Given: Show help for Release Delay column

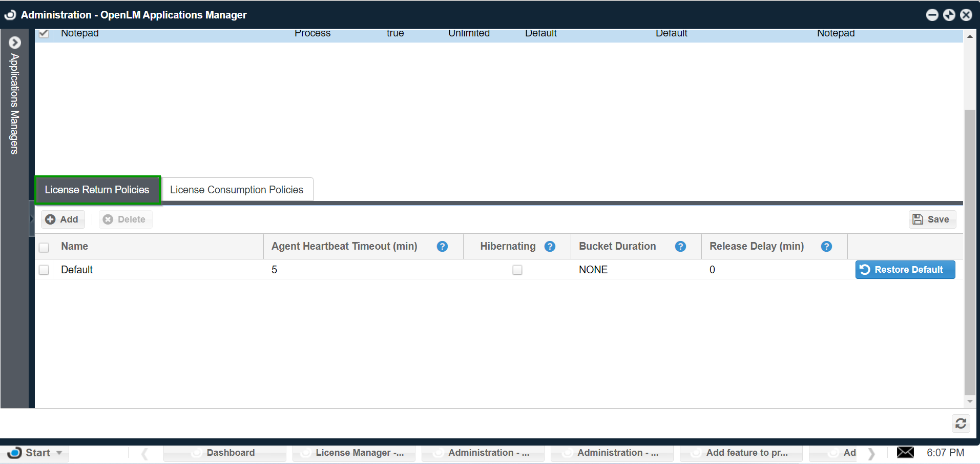Looking at the screenshot, I should click(x=826, y=247).
